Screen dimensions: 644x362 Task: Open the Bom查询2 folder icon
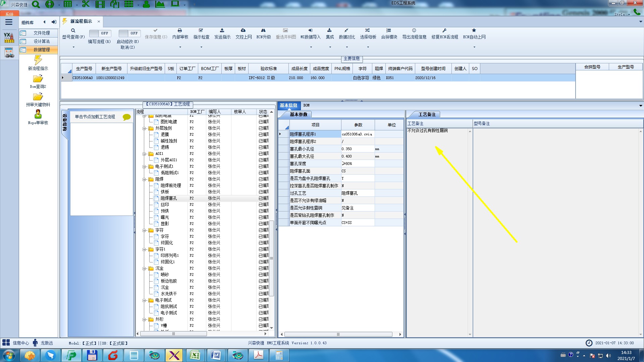(x=38, y=79)
